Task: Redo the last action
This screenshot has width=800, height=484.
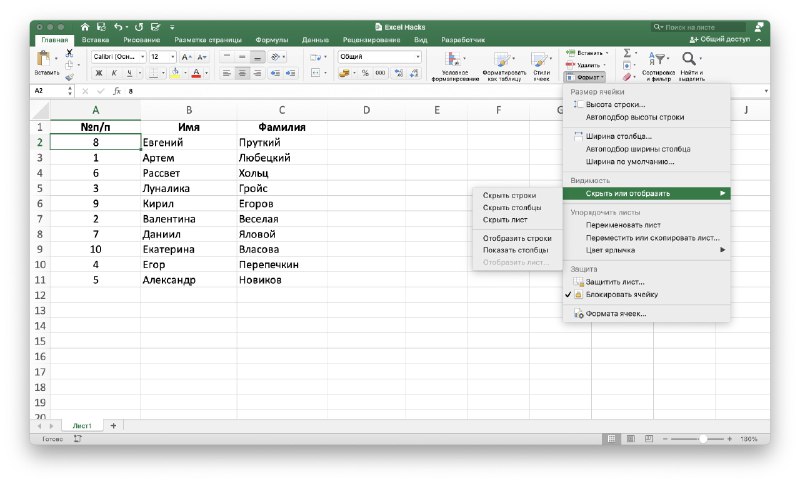Action: [x=139, y=27]
